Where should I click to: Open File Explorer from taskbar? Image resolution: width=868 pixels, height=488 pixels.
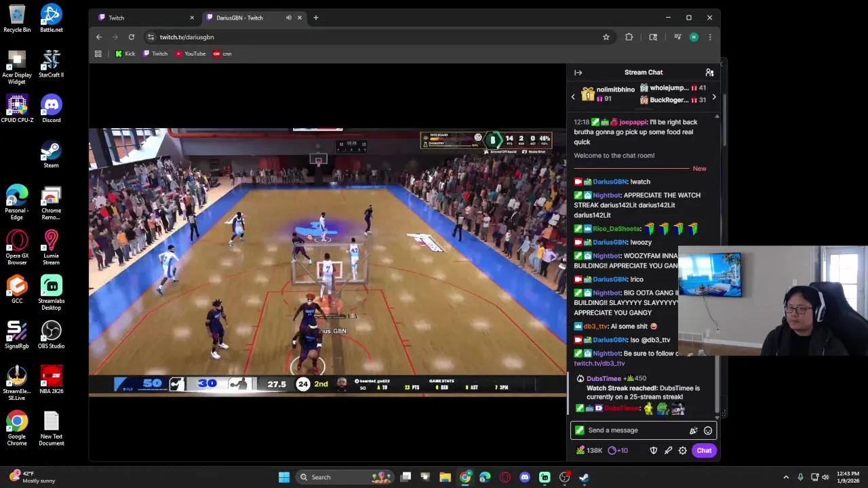pyautogui.click(x=445, y=477)
